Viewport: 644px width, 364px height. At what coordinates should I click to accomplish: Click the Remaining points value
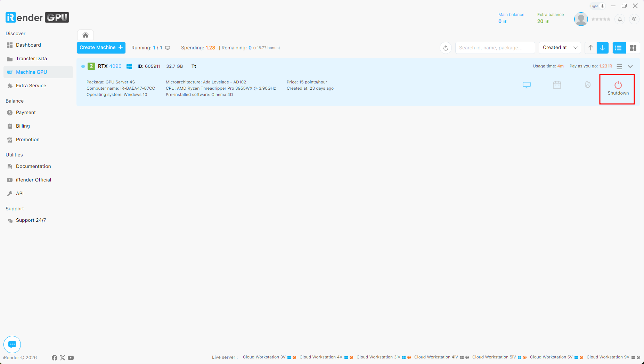(250, 48)
